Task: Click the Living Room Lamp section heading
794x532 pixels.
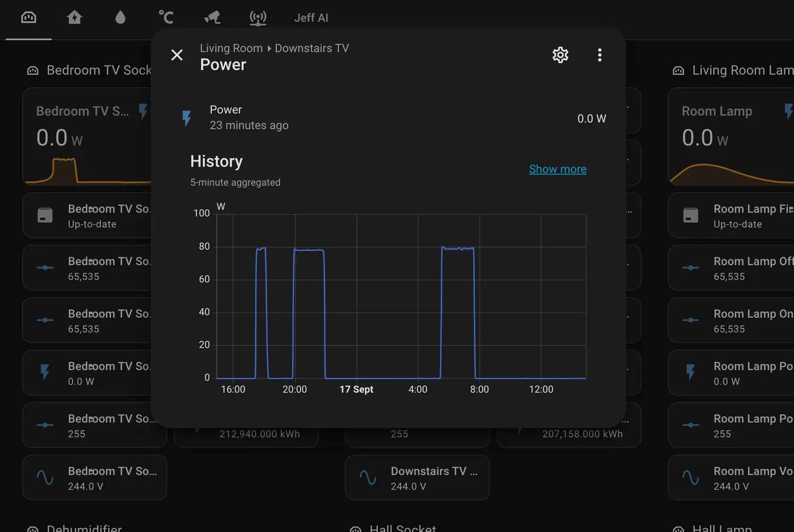Action: click(x=743, y=70)
